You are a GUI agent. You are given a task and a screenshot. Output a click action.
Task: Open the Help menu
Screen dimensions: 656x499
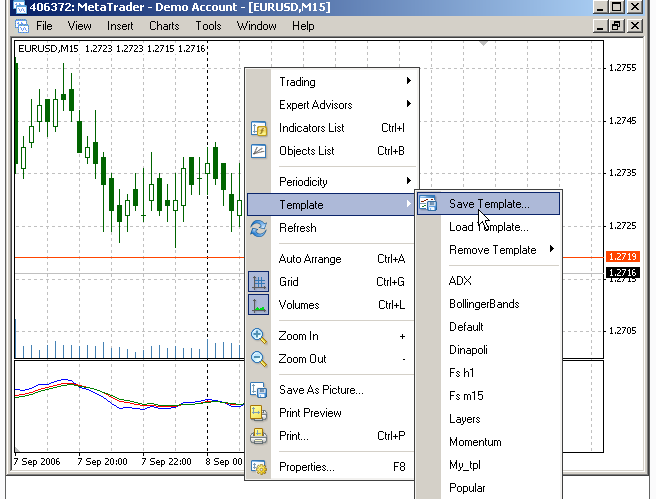click(303, 26)
